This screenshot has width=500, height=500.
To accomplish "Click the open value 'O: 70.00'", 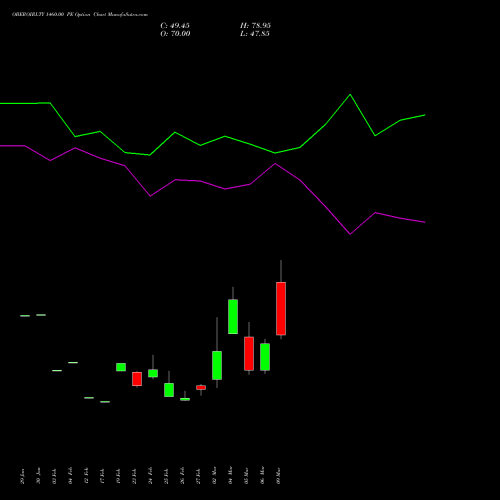I will click(175, 34).
